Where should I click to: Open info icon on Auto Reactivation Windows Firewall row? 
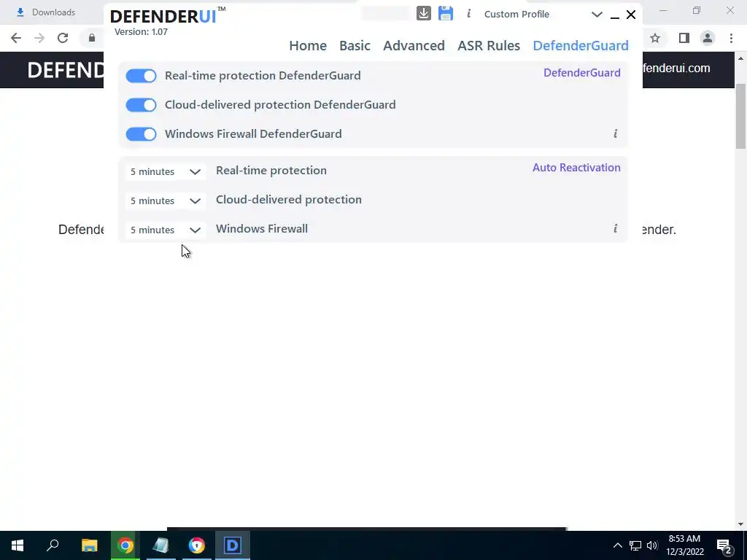pyautogui.click(x=615, y=228)
